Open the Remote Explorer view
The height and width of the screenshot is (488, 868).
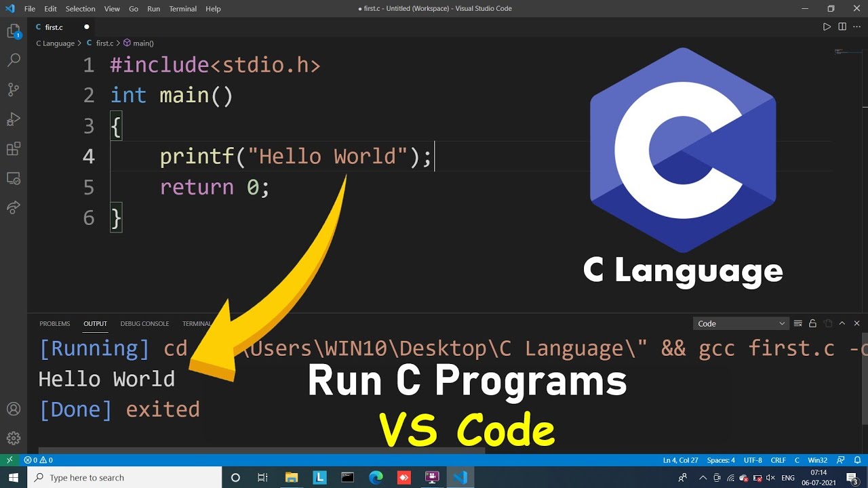pos(14,178)
